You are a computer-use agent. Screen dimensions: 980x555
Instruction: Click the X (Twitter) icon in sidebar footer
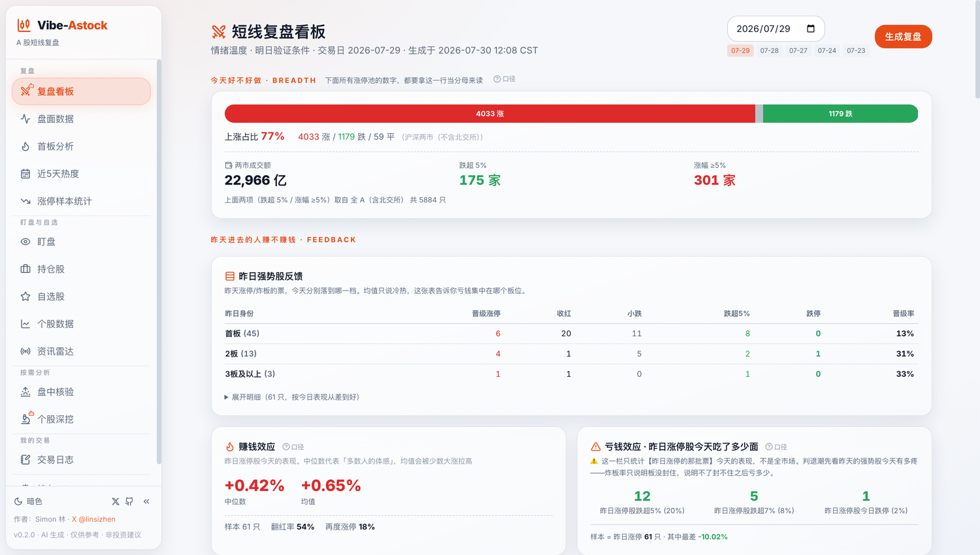[x=116, y=501]
